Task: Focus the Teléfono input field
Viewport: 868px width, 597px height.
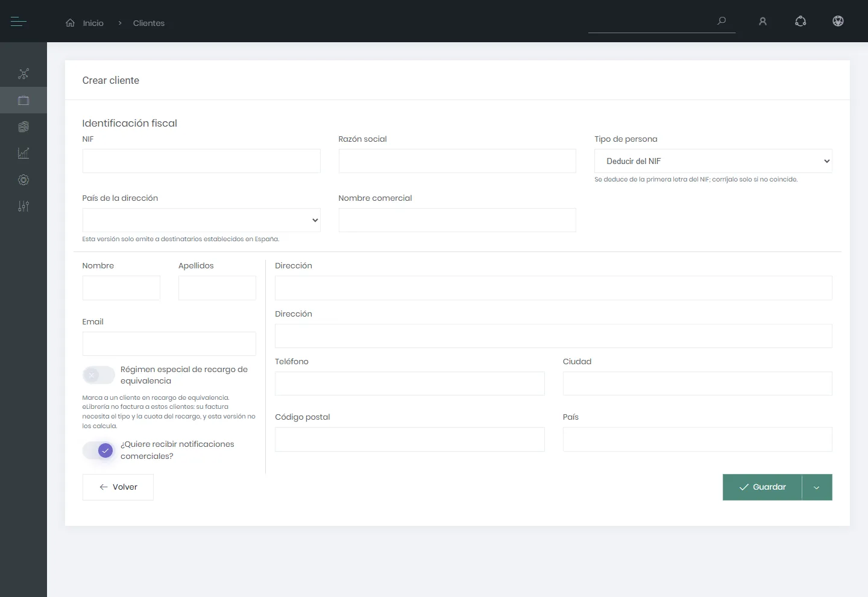Action: coord(410,384)
